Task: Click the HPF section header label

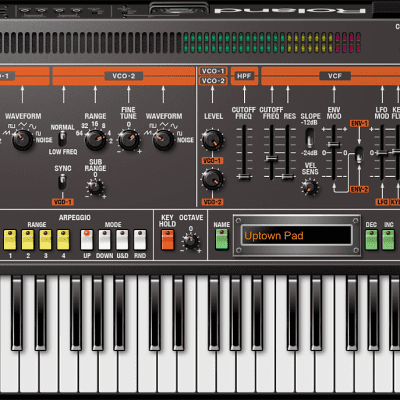Action: pyautogui.click(x=244, y=76)
